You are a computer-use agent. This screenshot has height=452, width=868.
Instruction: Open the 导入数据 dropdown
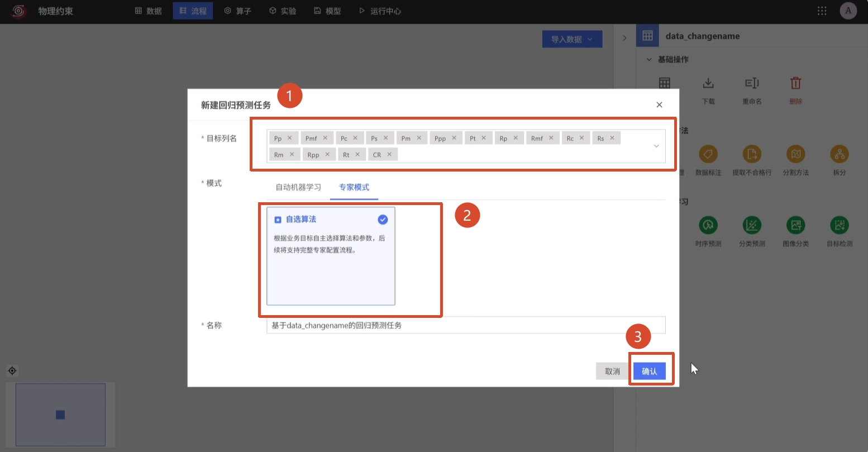[572, 39]
